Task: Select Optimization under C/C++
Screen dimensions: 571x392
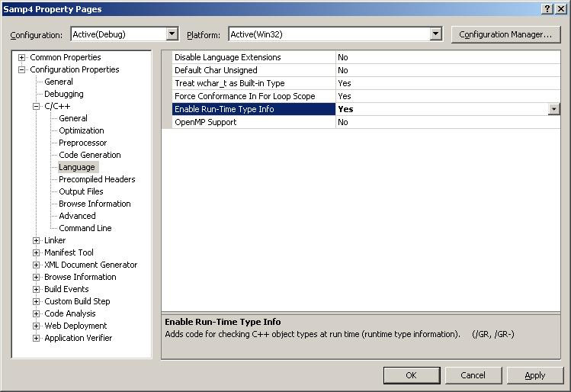Action: 82,130
